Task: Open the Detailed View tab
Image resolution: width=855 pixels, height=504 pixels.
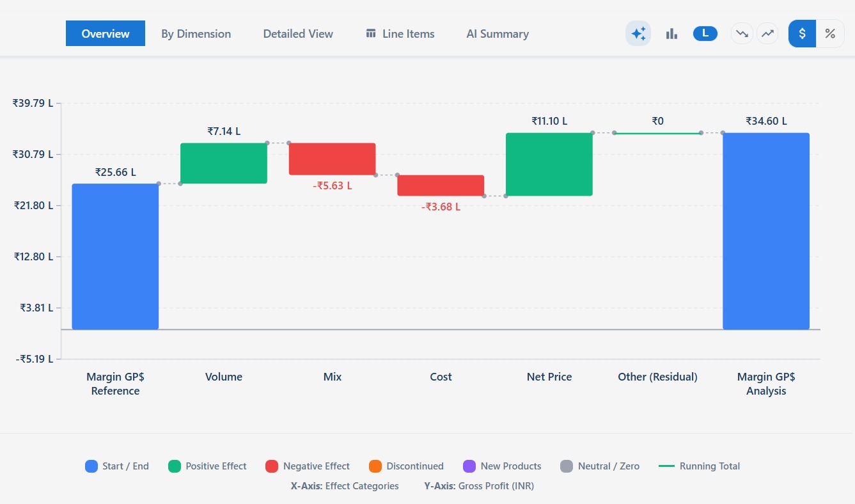Action: (297, 33)
